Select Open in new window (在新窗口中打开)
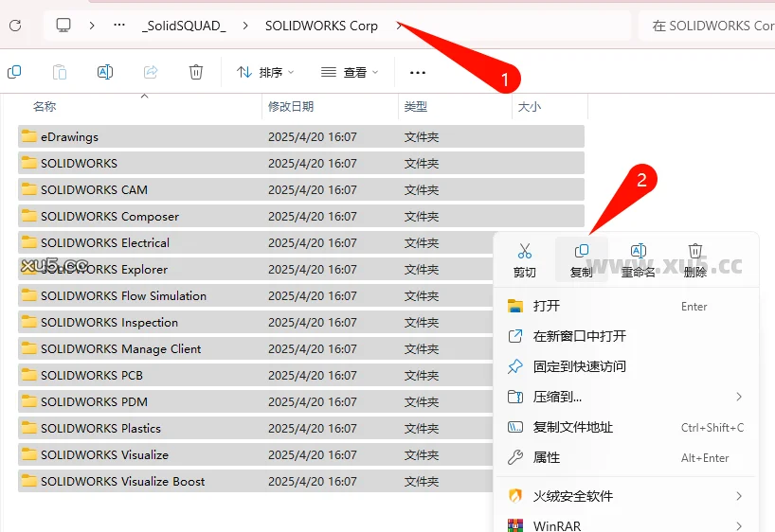 click(x=579, y=336)
